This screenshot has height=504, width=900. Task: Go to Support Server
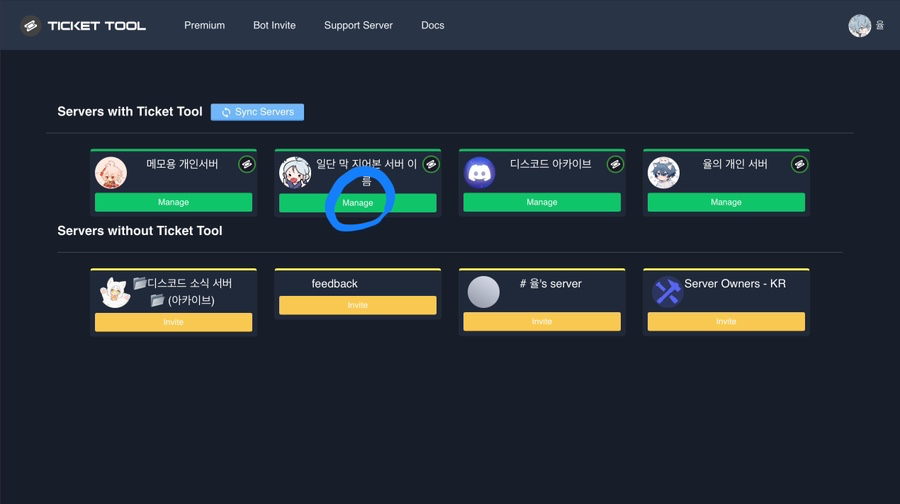(x=358, y=25)
